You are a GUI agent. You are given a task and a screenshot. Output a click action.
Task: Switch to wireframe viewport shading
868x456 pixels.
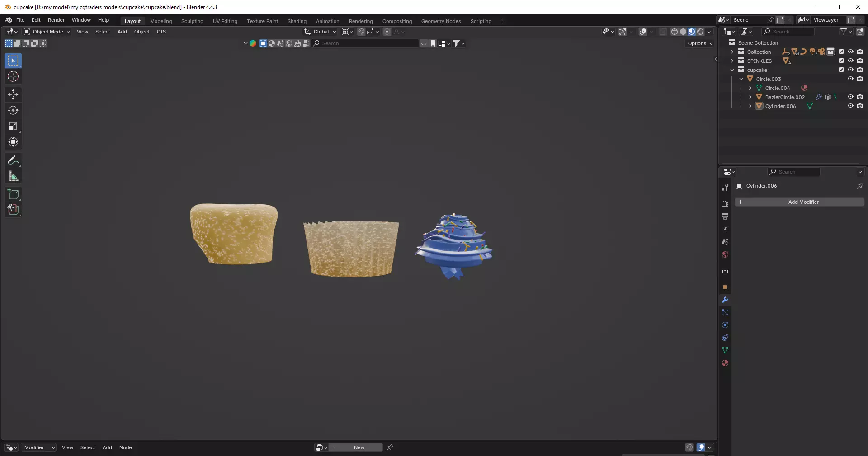675,32
